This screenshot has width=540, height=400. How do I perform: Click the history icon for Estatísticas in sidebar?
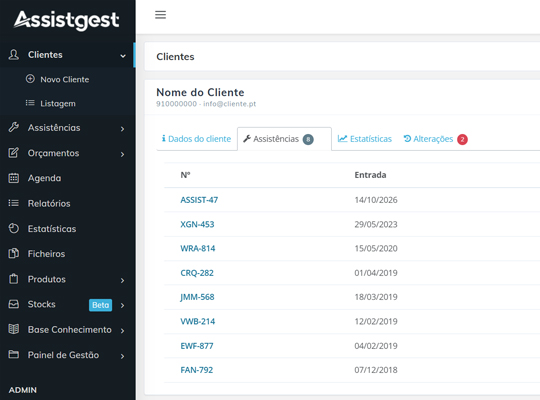pyautogui.click(x=14, y=228)
